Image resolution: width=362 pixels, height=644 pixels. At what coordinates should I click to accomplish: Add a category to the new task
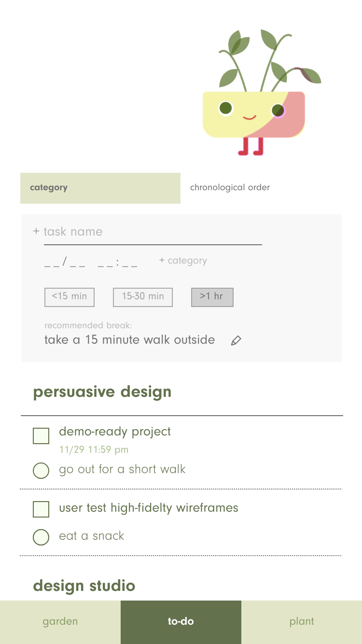click(x=183, y=261)
